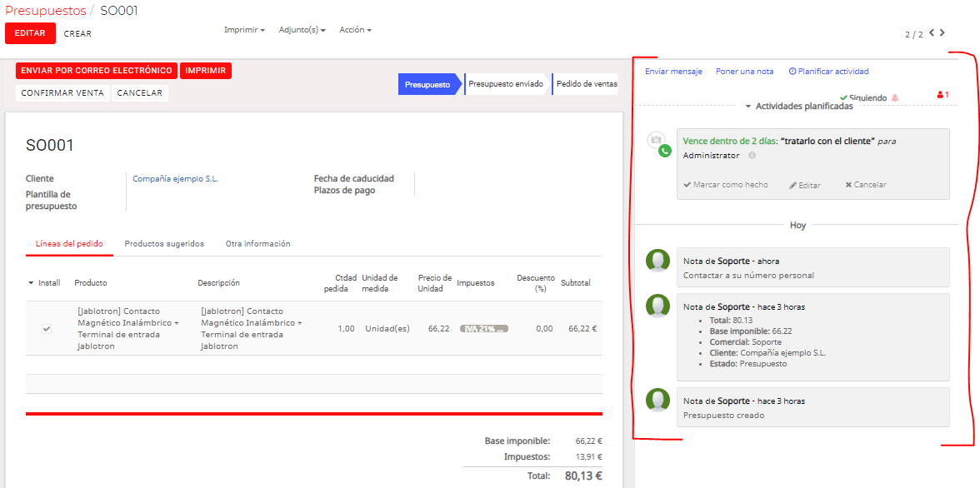Viewport: 980px width, 488px height.
Task: Open the Compañía ejemplo S.L. customer link
Action: 176,178
